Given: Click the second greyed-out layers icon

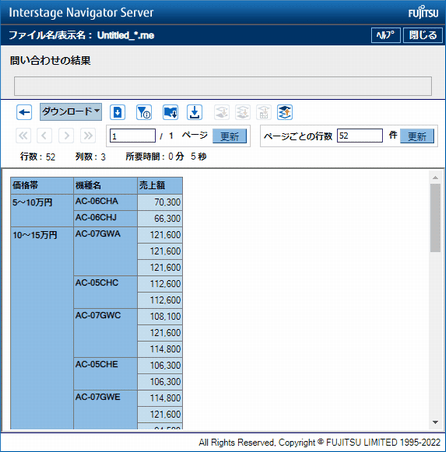Looking at the screenshot, I should 243,112.
